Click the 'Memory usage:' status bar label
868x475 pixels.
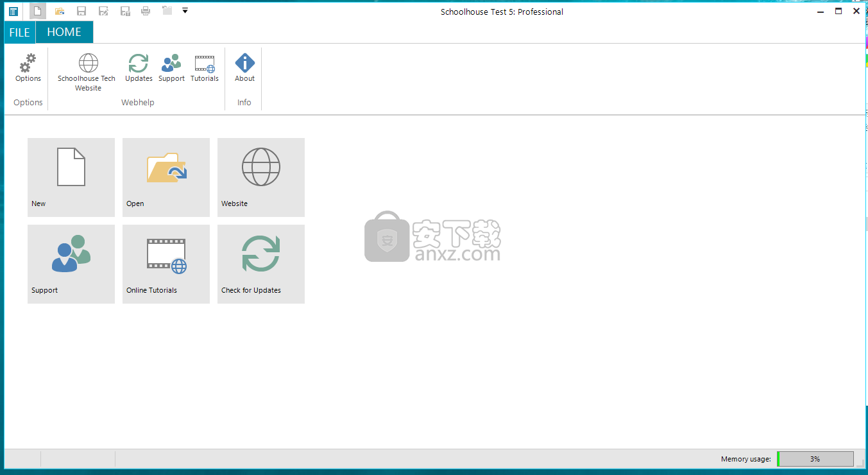click(746, 459)
